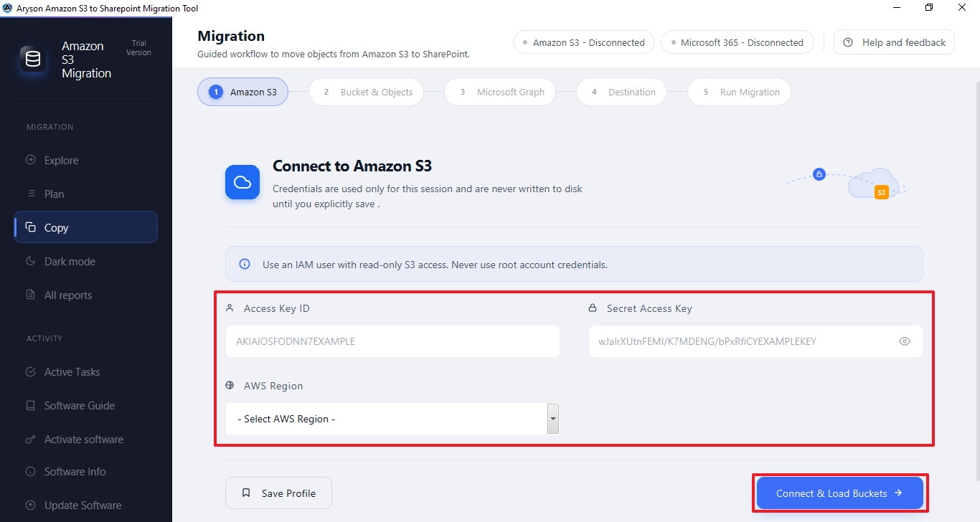Click the "AWS Region" label
The image size is (980, 522).
point(273,386)
